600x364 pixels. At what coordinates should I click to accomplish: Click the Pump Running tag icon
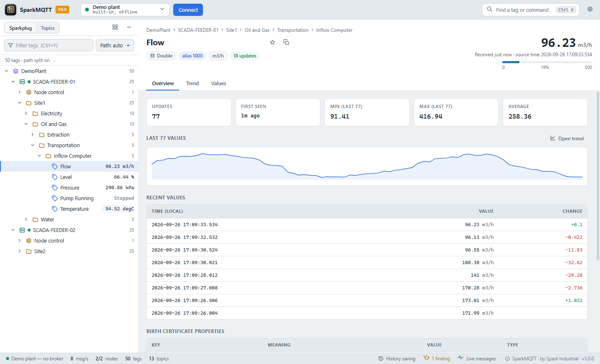55,198
